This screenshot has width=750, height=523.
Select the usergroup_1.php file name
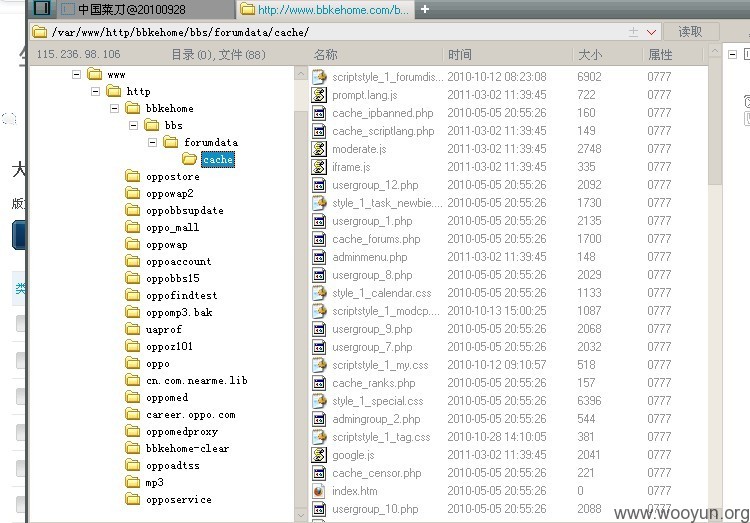point(372,221)
